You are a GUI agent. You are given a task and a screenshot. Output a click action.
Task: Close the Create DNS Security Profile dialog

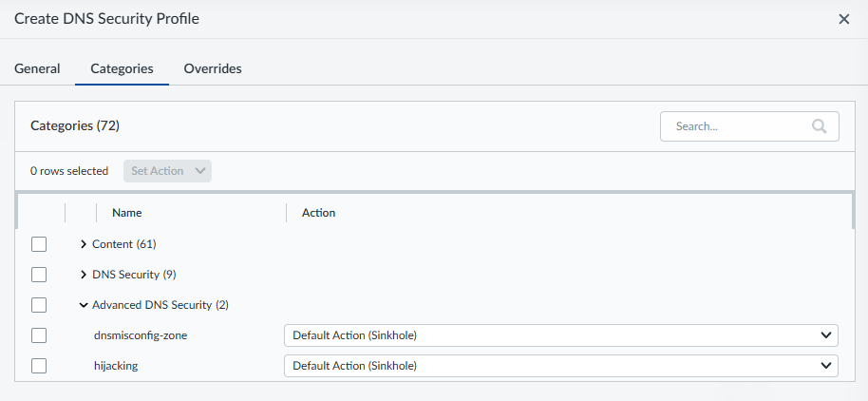843,19
